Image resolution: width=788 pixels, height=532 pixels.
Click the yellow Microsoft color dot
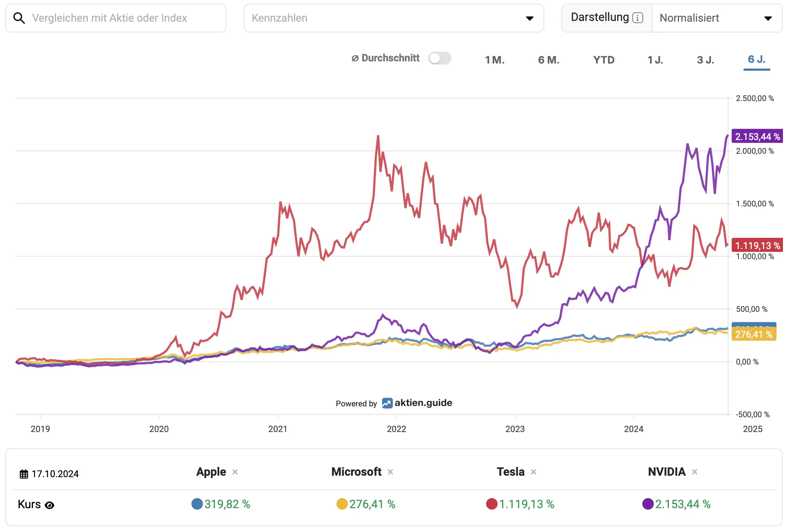coord(342,504)
